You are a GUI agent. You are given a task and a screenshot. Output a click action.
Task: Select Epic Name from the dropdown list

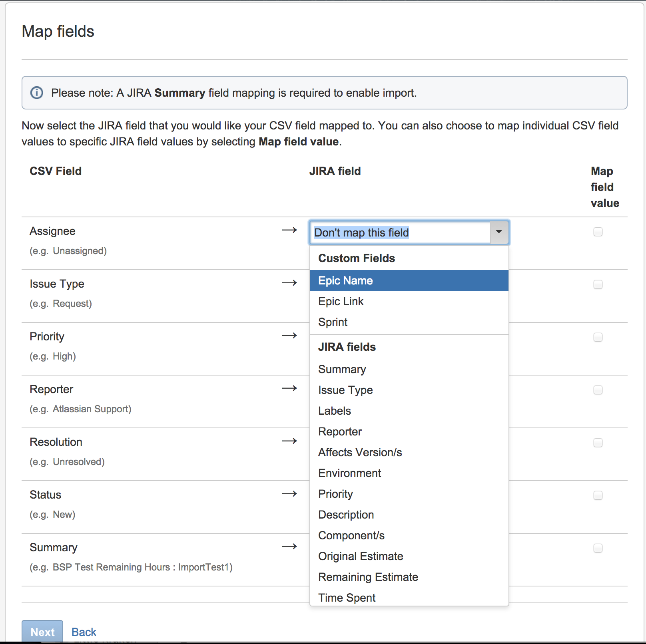tap(409, 280)
